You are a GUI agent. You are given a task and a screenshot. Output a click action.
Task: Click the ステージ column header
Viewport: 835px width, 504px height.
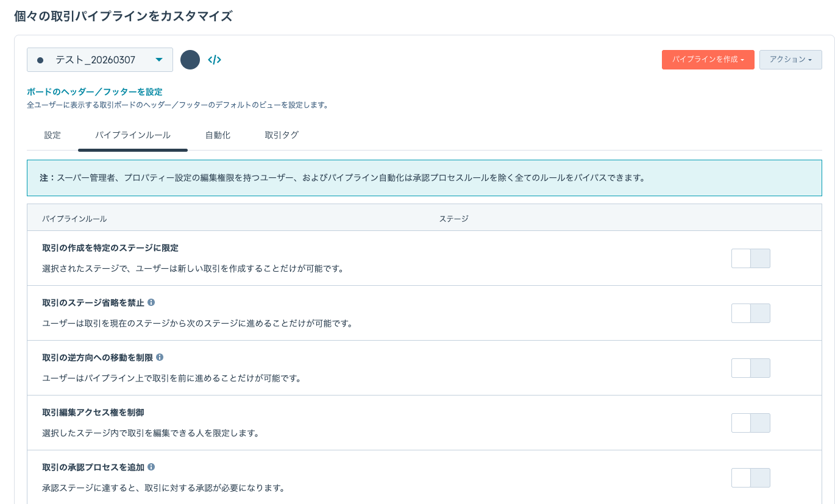454,218
